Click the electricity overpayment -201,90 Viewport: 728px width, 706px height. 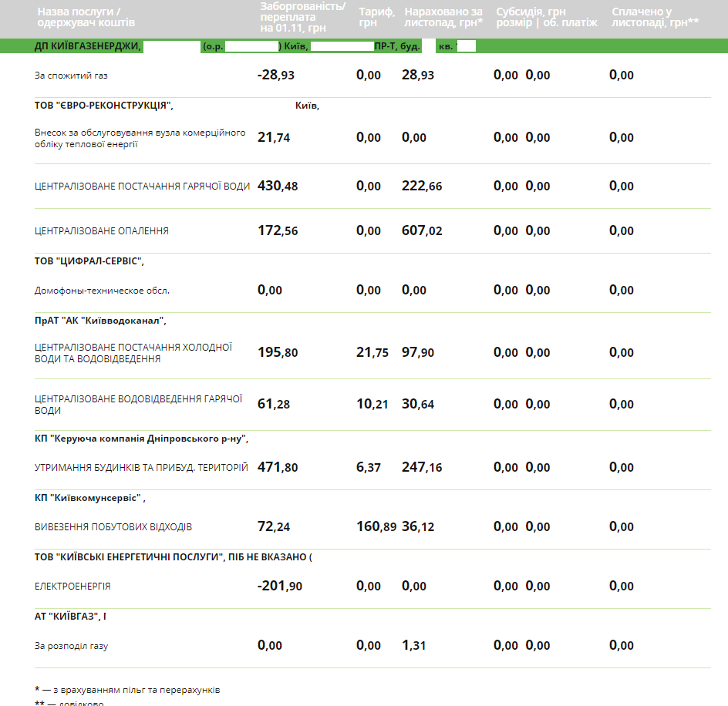279,586
